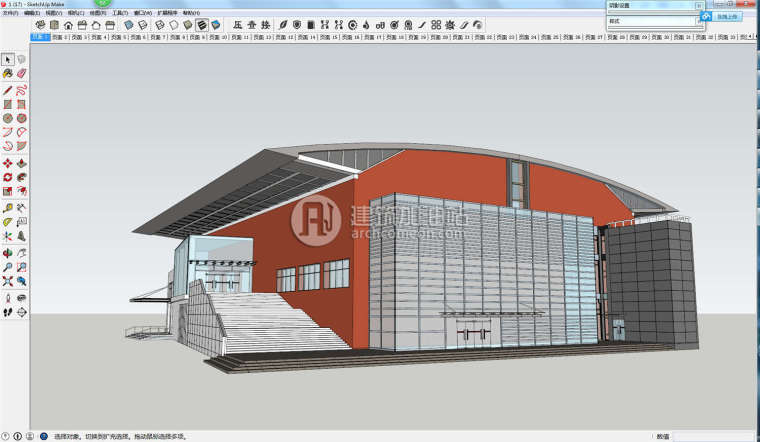Activate the Orbit camera tool
The height and width of the screenshot is (442, 760).
click(8, 253)
